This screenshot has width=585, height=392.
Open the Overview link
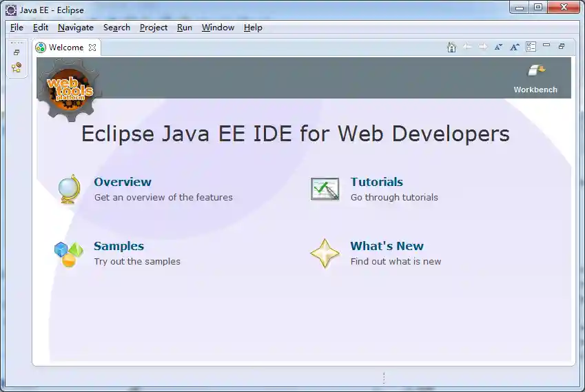(123, 182)
